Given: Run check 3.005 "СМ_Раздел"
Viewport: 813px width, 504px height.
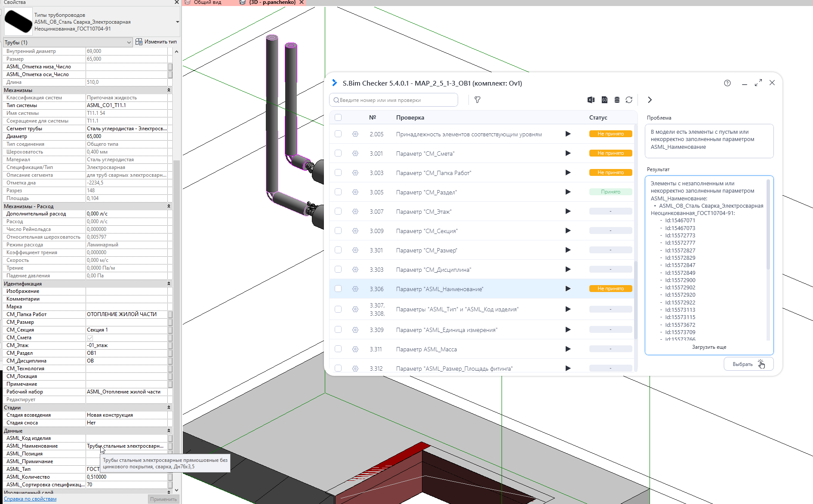Looking at the screenshot, I should coord(568,192).
